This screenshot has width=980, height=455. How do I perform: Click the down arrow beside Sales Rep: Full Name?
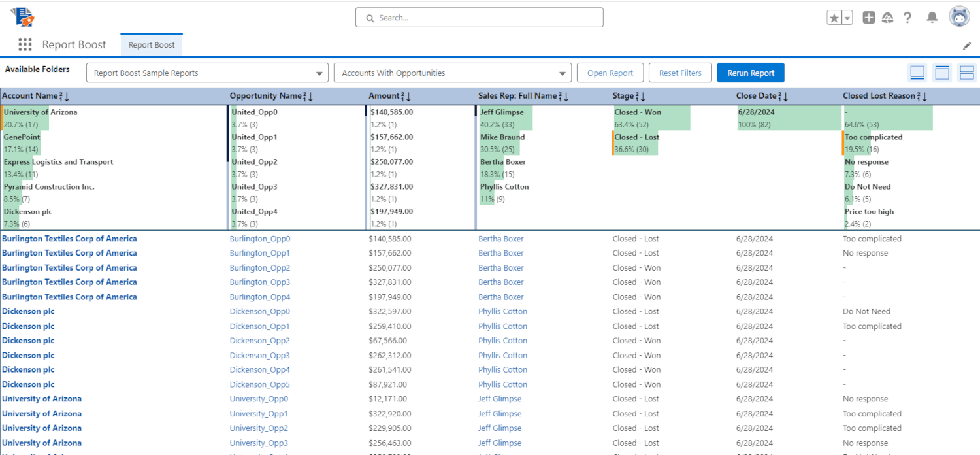[x=566, y=96]
